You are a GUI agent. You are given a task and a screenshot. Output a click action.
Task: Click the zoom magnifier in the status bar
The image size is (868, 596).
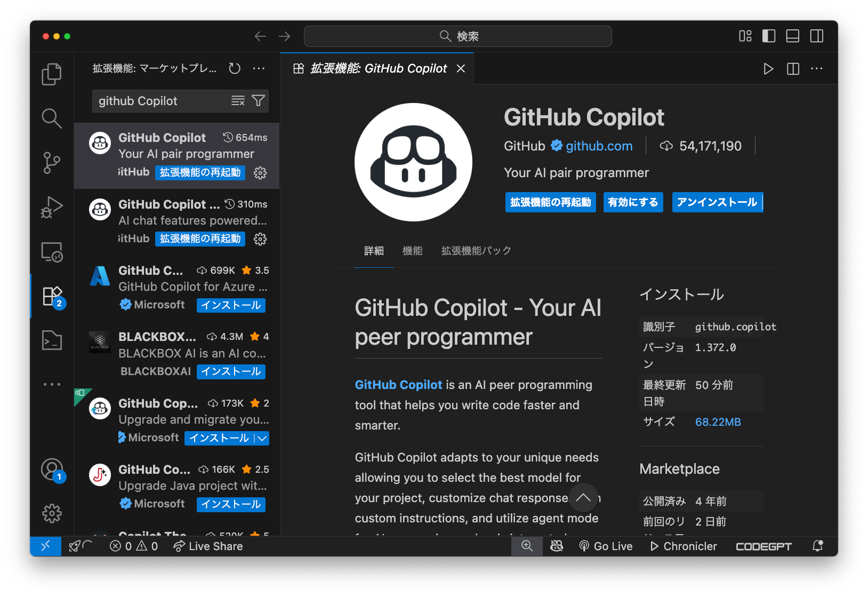click(x=527, y=546)
